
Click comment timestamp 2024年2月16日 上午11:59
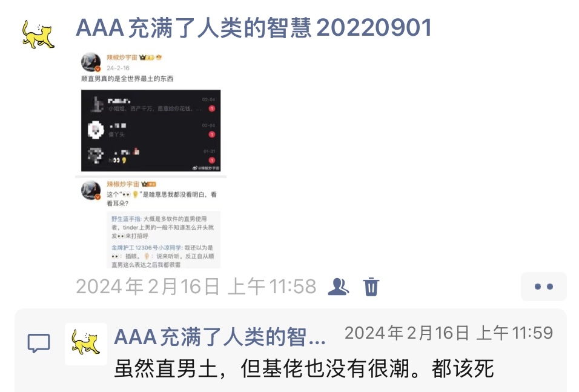coord(449,333)
